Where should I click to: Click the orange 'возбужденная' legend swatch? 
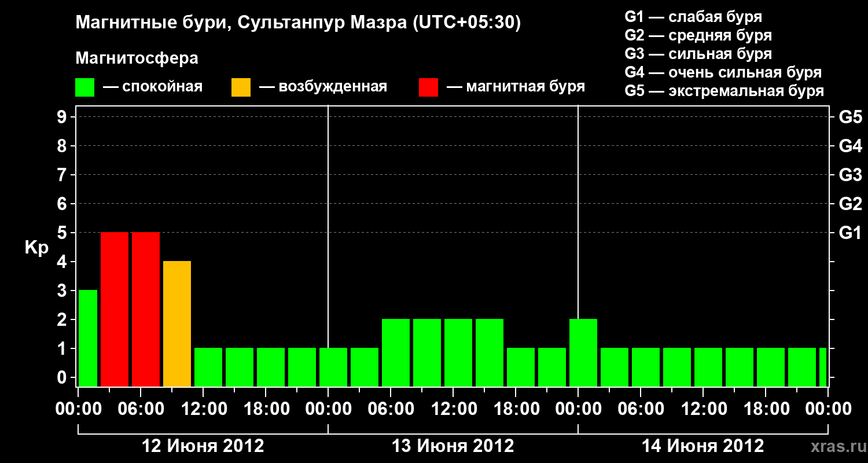241,87
